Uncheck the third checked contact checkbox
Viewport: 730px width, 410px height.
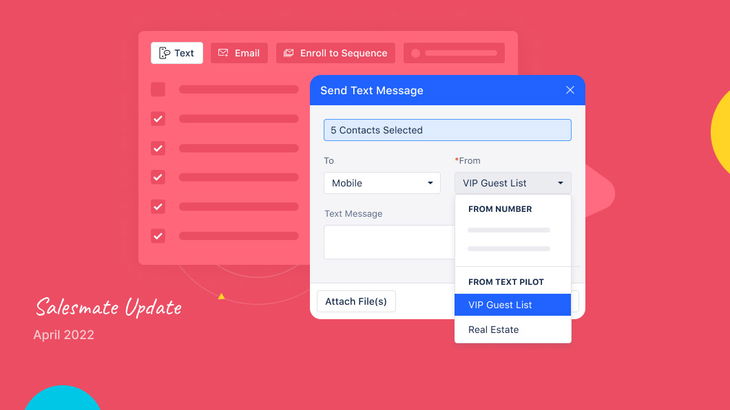tap(158, 177)
